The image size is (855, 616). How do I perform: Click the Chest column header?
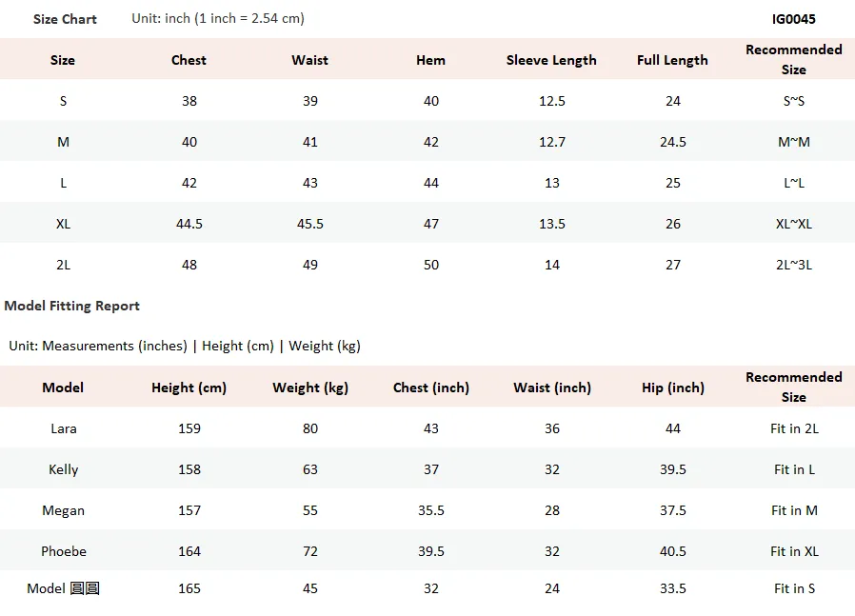click(x=189, y=60)
